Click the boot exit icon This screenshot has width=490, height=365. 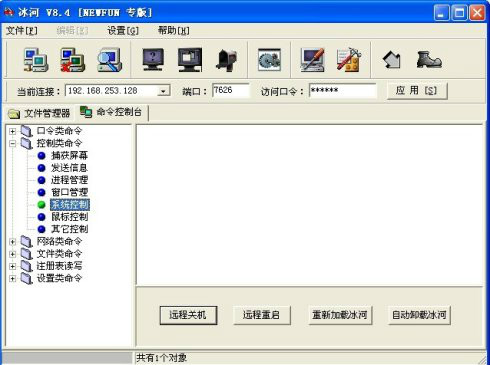[x=429, y=60]
